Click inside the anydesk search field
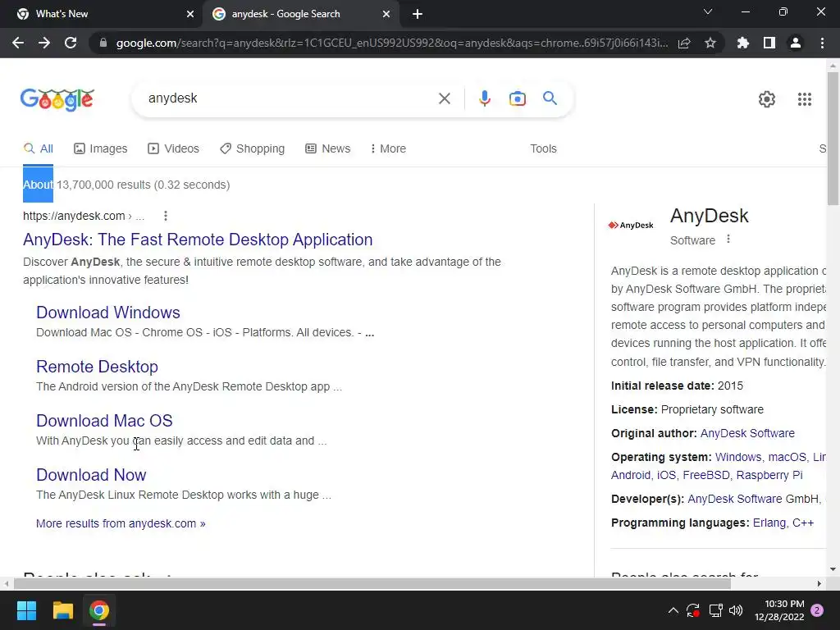Screen dimensions: 840x630 [x=290, y=98]
